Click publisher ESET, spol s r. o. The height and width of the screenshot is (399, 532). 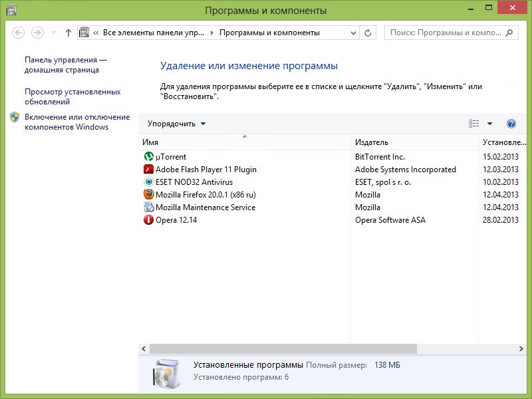pyautogui.click(x=383, y=182)
